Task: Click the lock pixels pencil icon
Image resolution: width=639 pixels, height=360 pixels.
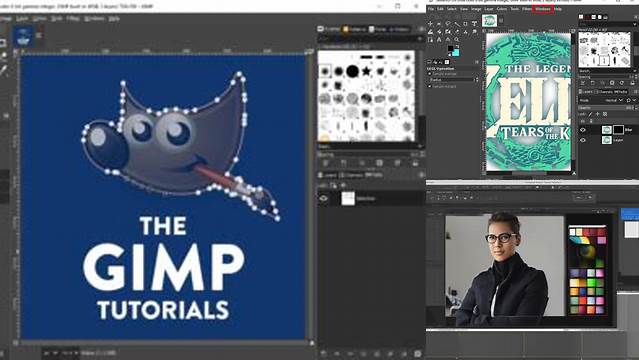Action: point(590,114)
